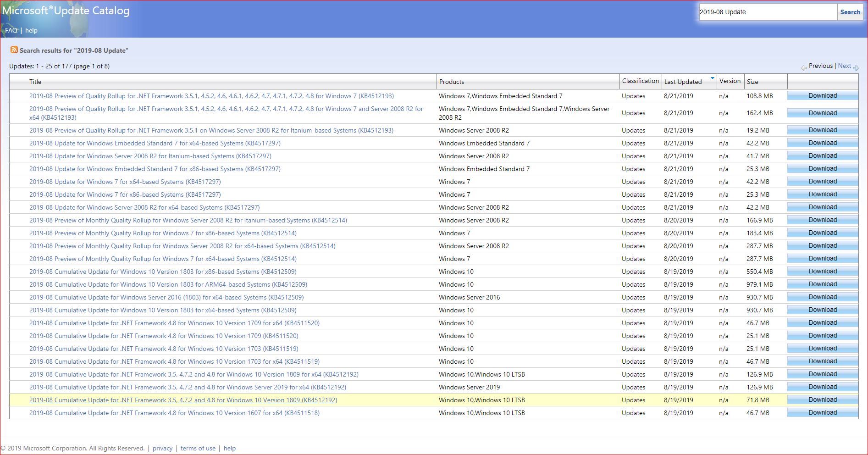Viewport: 868px width, 455px height.
Task: Click the "Updates: 1 - 25 of 177" page count text
Action: click(60, 66)
